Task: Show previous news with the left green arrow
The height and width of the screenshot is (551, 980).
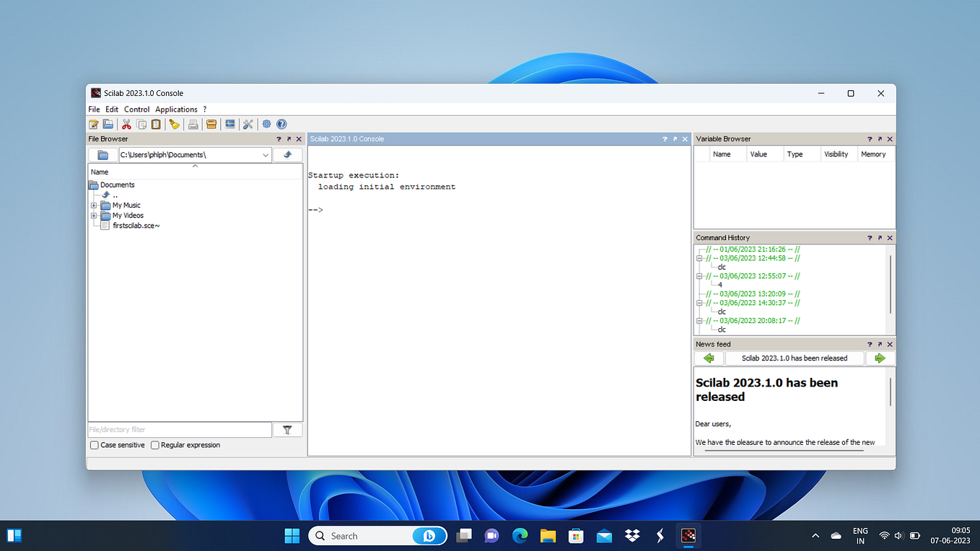Action: tap(709, 358)
